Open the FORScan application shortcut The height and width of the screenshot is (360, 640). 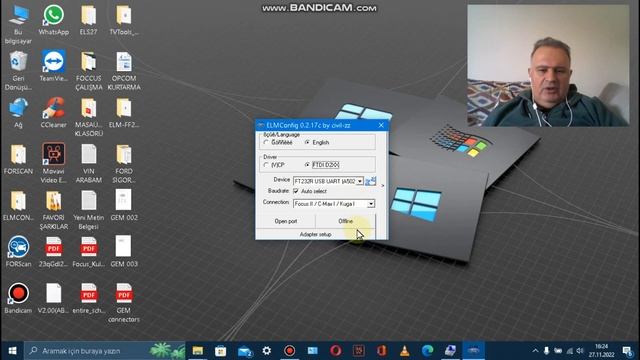tap(18, 252)
